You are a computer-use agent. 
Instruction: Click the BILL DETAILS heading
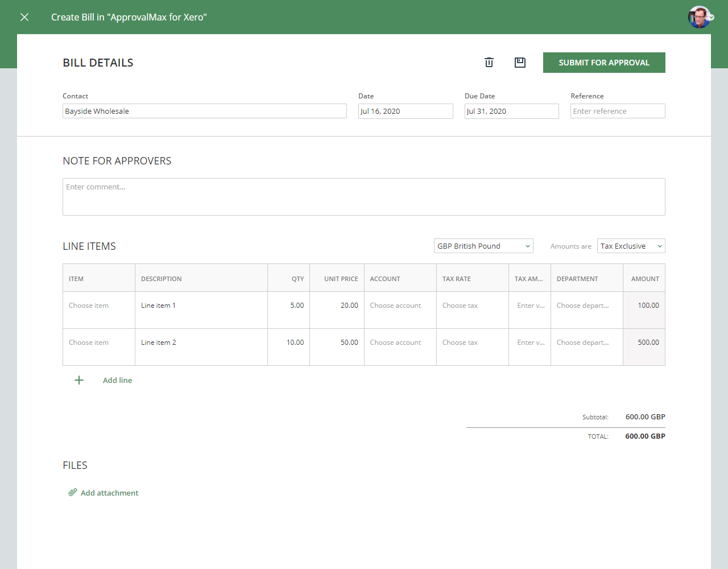click(x=98, y=63)
